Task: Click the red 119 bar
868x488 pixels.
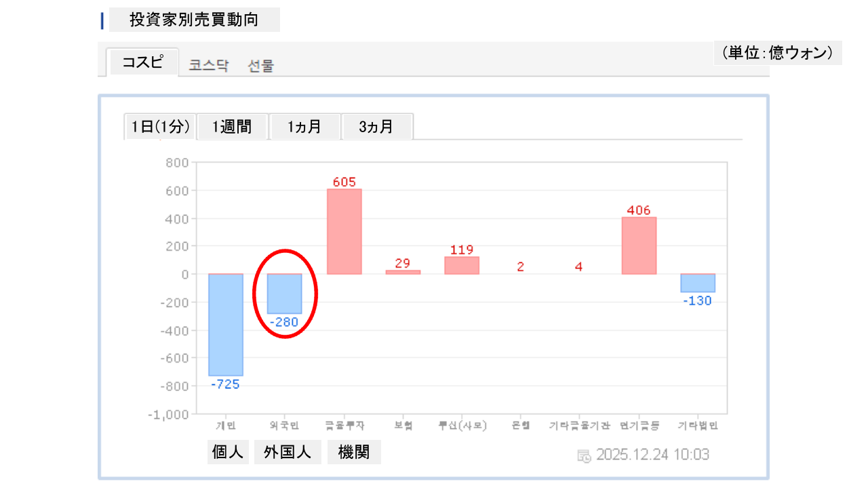Action: [x=462, y=266]
